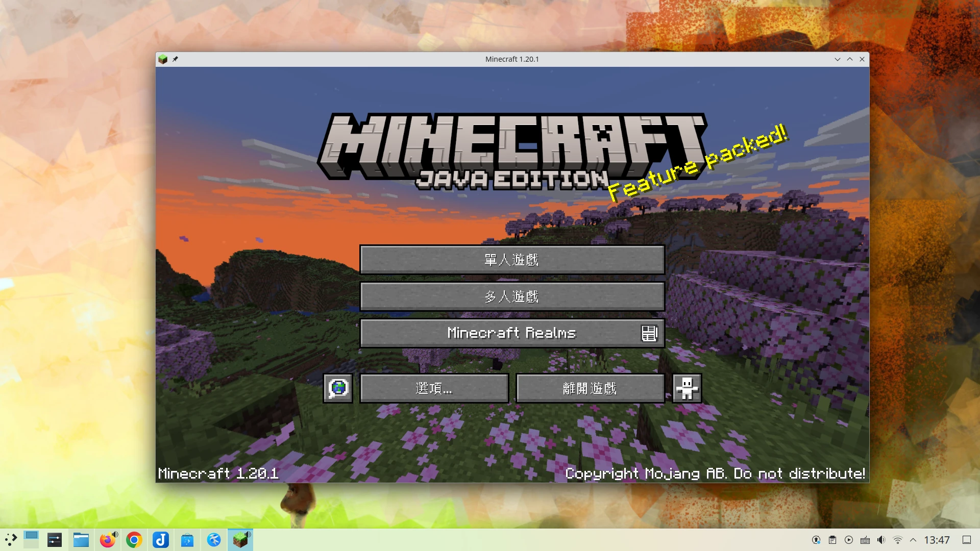Open the file manager folder icon
The height and width of the screenshot is (551, 980).
[x=81, y=540]
